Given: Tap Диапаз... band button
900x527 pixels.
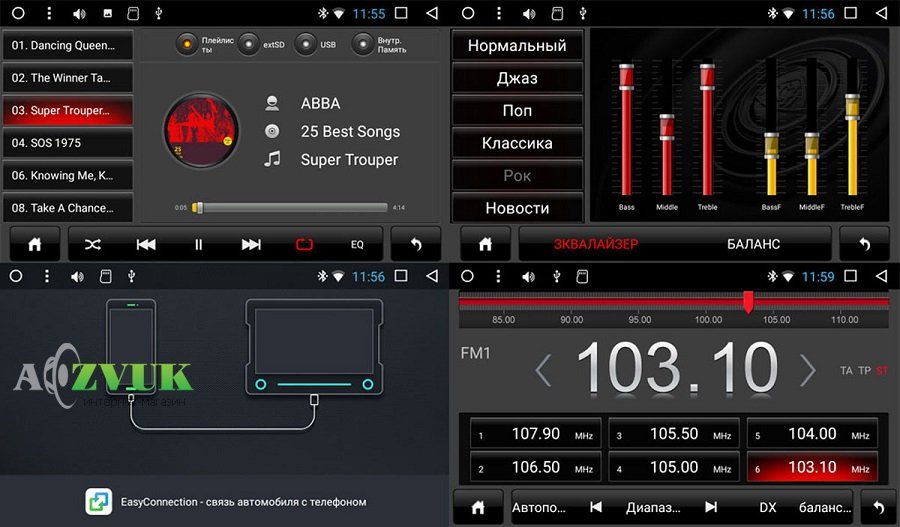Looking at the screenshot, I should pos(653,507).
